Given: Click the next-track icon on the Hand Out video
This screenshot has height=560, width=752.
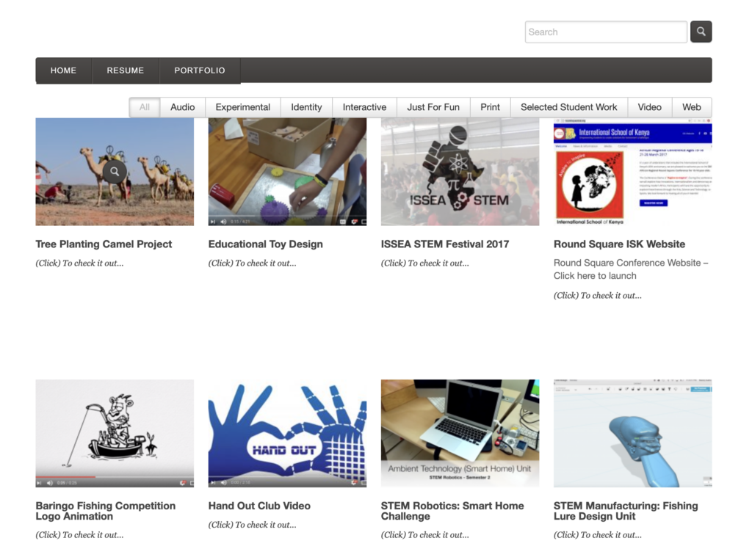Looking at the screenshot, I should coord(213,483).
